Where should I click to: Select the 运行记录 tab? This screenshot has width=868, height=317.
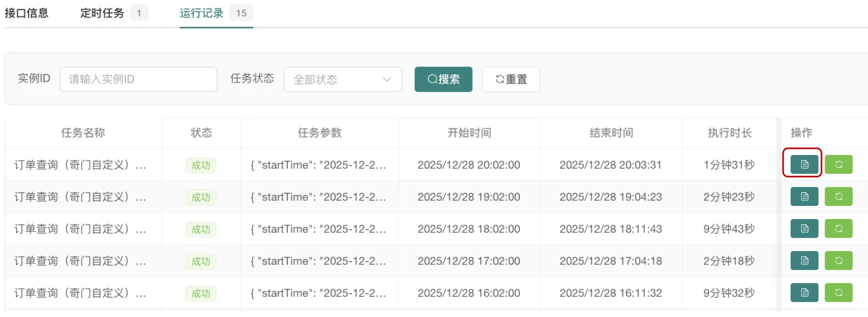pos(202,13)
